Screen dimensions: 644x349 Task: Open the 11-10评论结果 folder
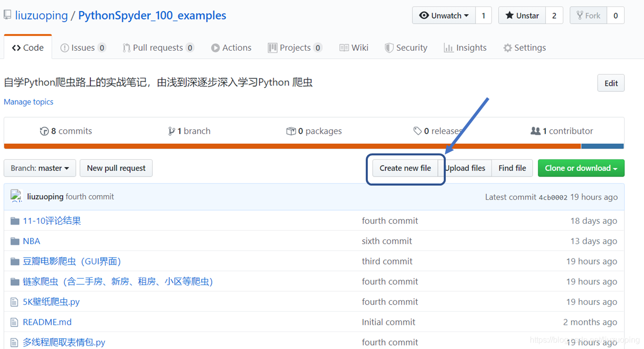(x=52, y=221)
